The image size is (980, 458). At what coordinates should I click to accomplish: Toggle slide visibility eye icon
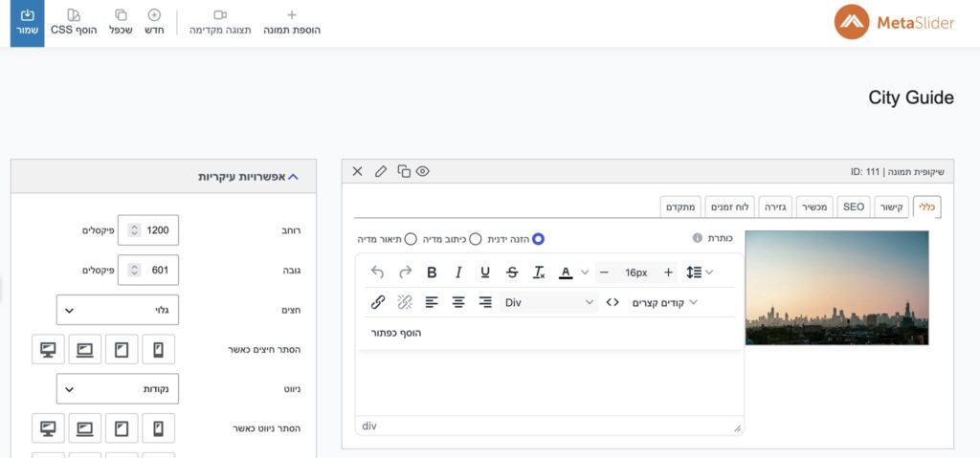pos(422,171)
